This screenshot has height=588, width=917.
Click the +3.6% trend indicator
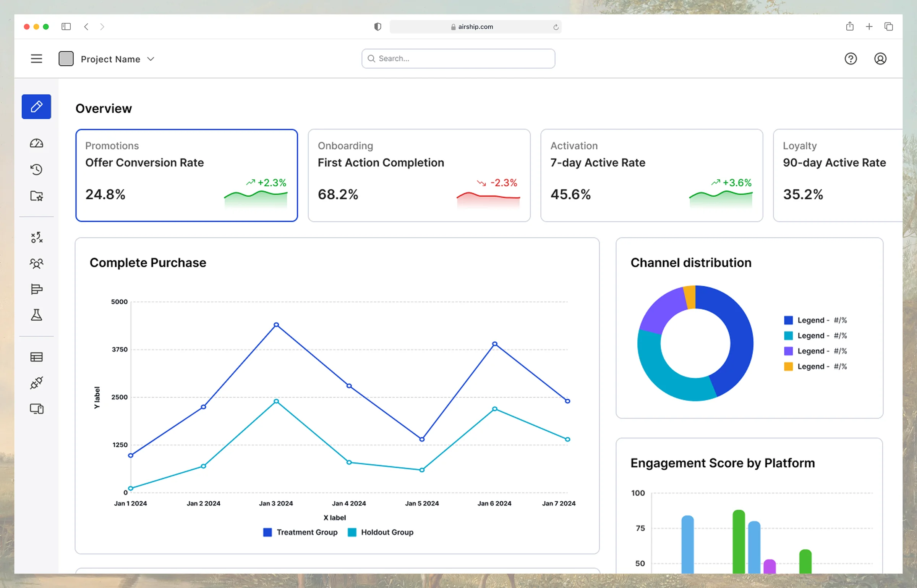tap(731, 183)
